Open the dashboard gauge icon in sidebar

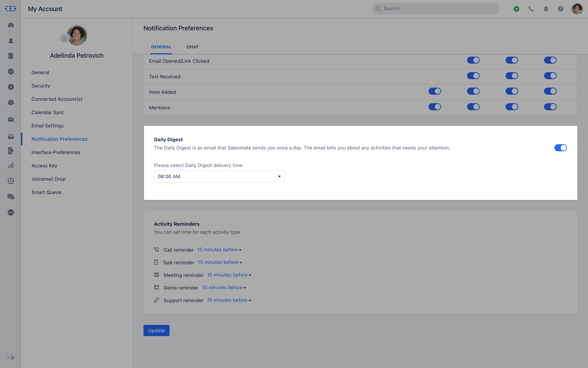(x=11, y=25)
